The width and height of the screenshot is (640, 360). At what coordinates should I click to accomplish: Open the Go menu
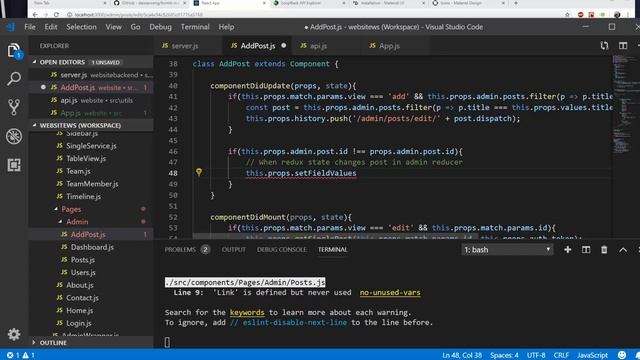(x=135, y=27)
